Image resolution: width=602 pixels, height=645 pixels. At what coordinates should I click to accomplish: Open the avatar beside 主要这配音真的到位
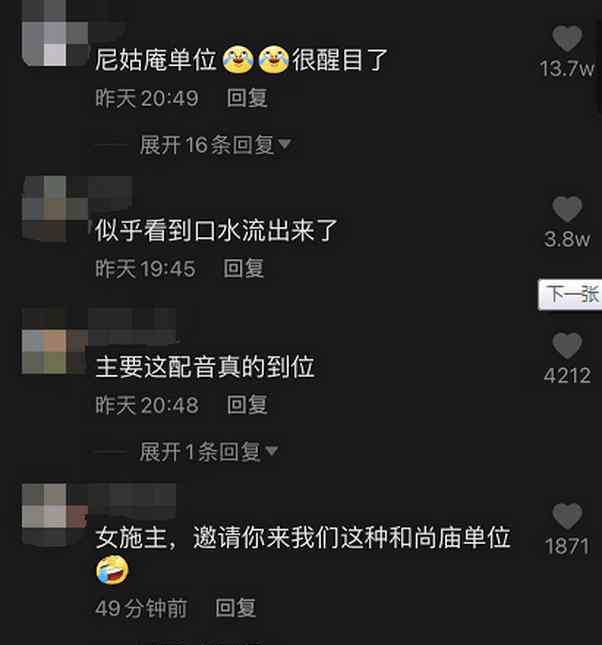click(x=55, y=341)
